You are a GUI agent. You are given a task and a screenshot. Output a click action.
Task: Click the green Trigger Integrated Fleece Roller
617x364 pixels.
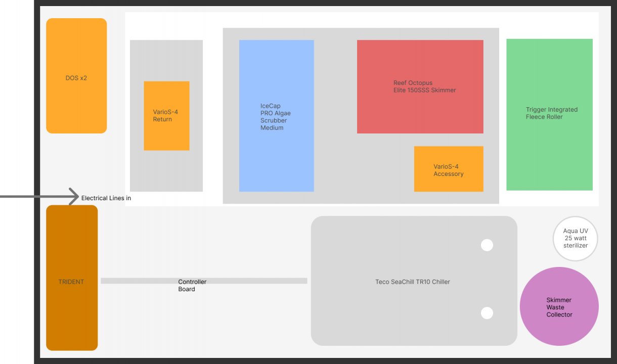click(x=549, y=114)
